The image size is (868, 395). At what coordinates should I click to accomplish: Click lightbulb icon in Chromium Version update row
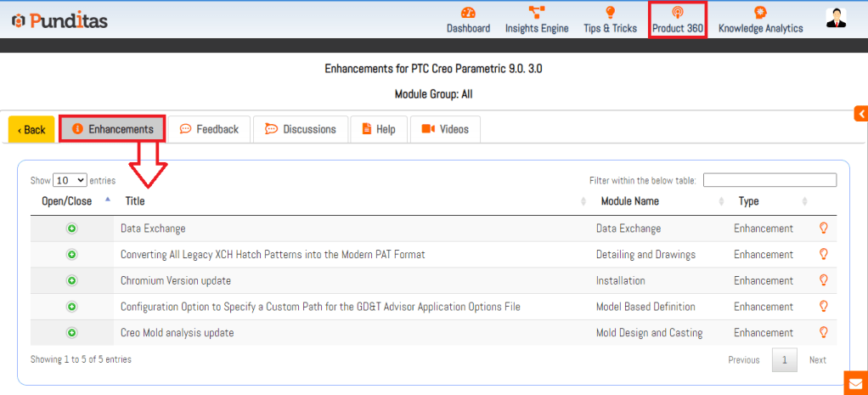tap(822, 280)
